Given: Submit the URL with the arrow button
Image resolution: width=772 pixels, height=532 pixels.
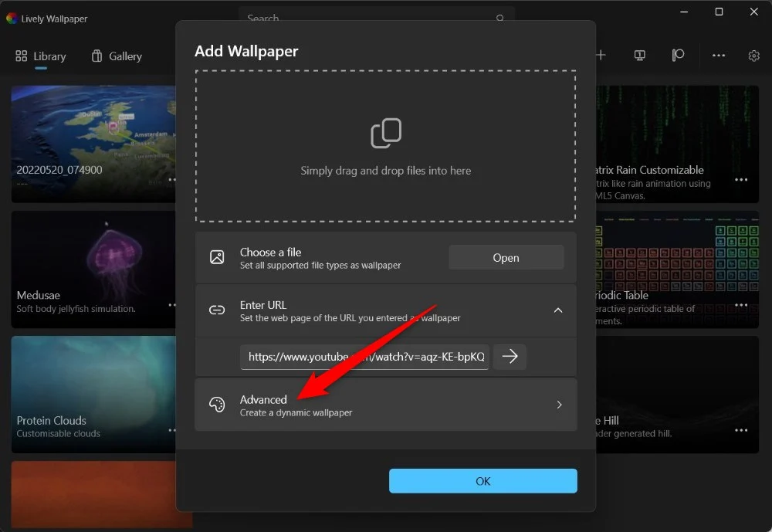Looking at the screenshot, I should pyautogui.click(x=510, y=356).
